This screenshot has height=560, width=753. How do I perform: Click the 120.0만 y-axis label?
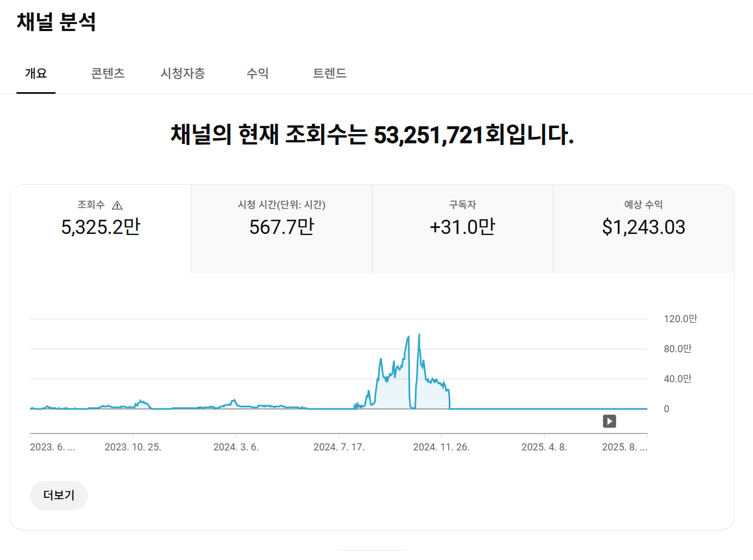point(680,319)
